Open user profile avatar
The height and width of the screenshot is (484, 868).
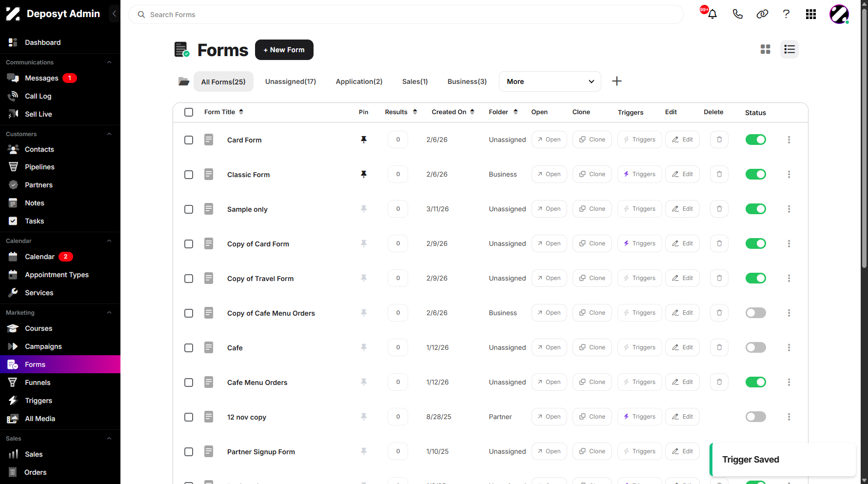[x=839, y=14]
